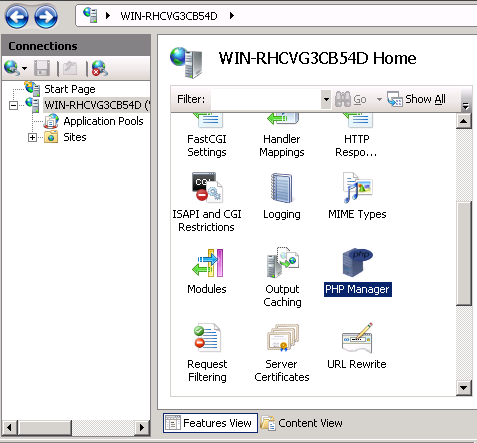Click the Connections pane horizontal scrollbar thumb
477x443 pixels.
[x=44, y=427]
